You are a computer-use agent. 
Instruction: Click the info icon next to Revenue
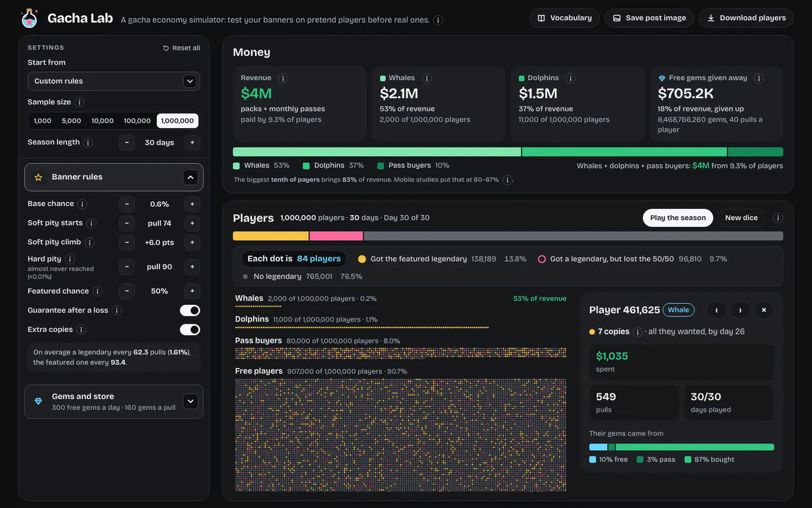point(283,78)
